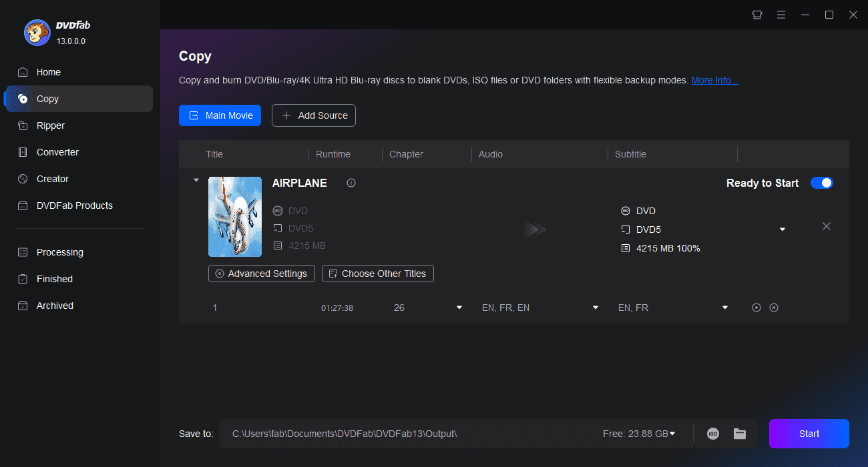868x467 pixels.
Task: Click the Main Movie mode button
Action: point(220,115)
